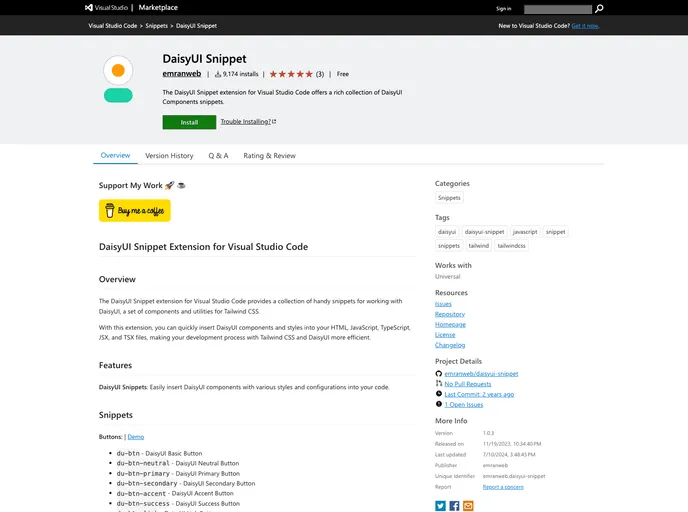Install the DaisyUI Snippet extension

point(189,122)
